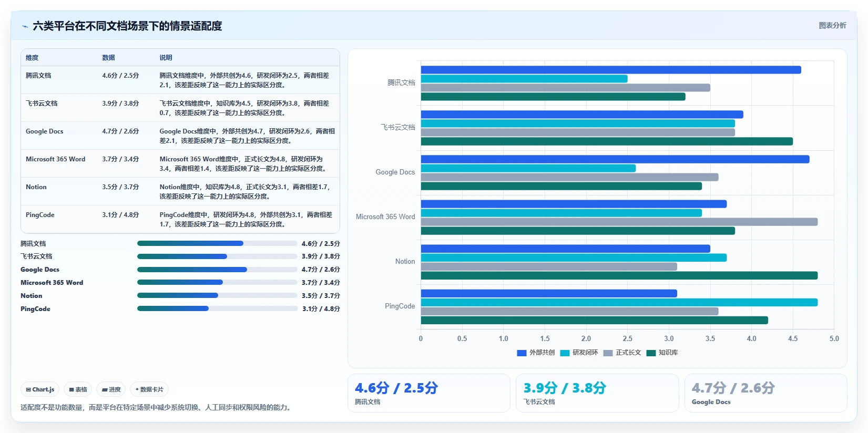
Task: Toggle the 正式长文 legend item
Action: pyautogui.click(x=622, y=353)
